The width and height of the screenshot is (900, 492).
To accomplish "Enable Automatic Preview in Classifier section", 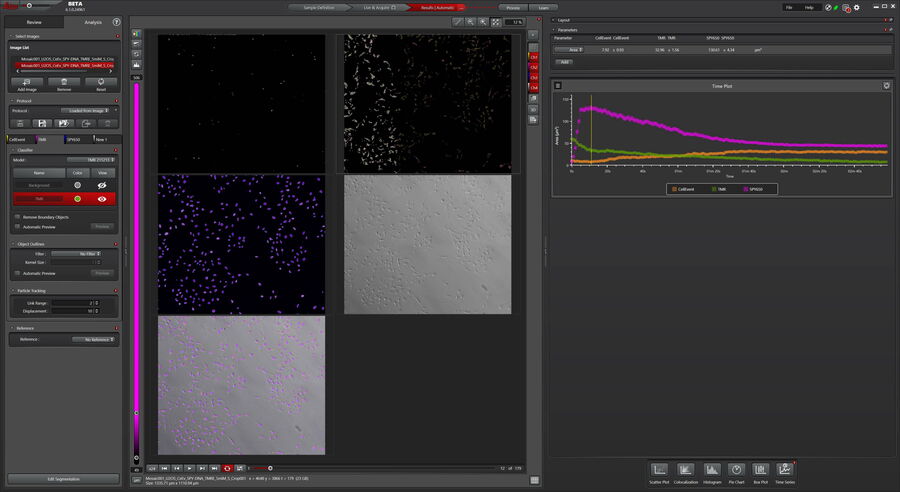I will tap(17, 227).
